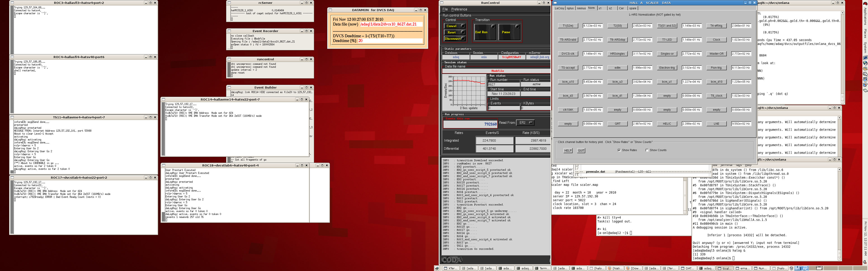
Task: Select the spare scaler tab
Action: [x=633, y=8]
